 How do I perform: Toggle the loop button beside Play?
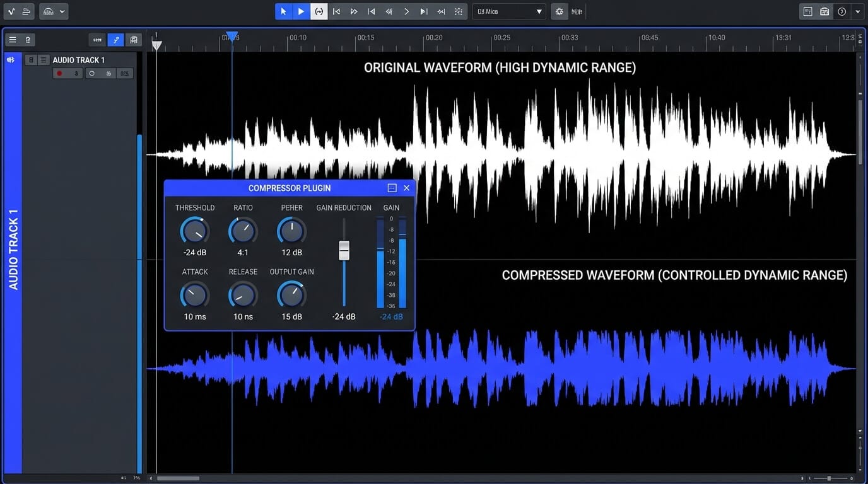(x=319, y=11)
